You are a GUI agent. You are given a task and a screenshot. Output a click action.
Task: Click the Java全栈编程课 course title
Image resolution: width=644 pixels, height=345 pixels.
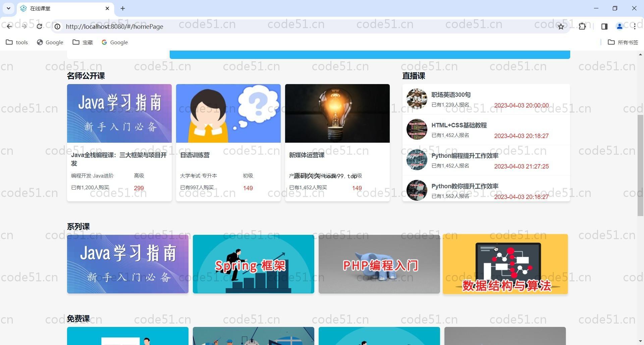coord(119,159)
